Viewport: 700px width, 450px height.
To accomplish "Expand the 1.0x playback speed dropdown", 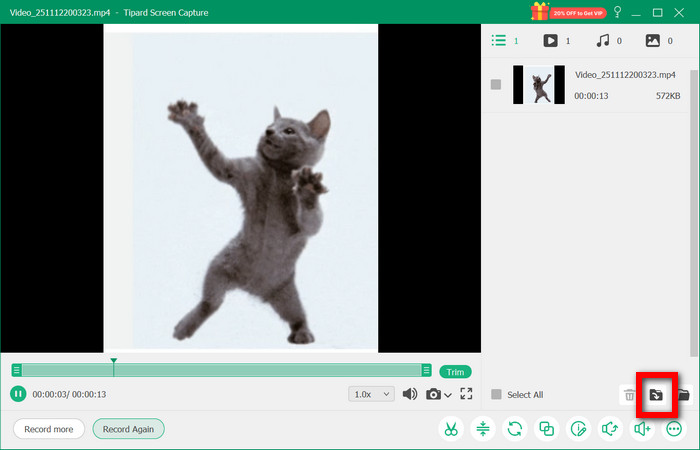I will coord(371,394).
